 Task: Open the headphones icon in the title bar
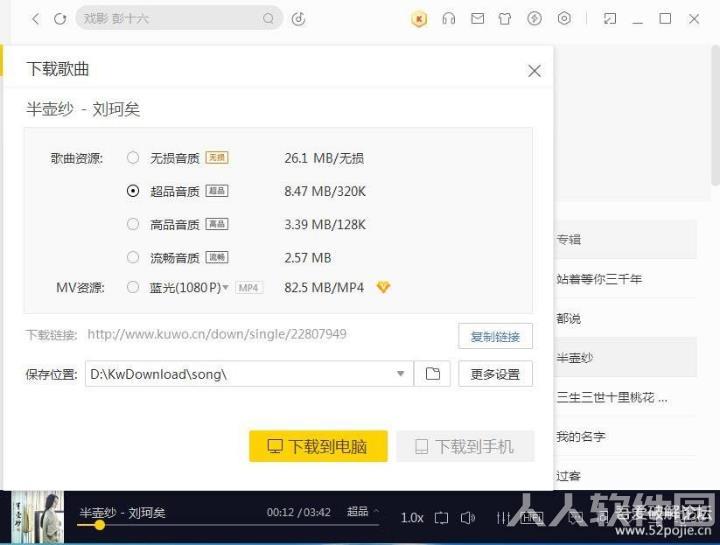[x=449, y=18]
